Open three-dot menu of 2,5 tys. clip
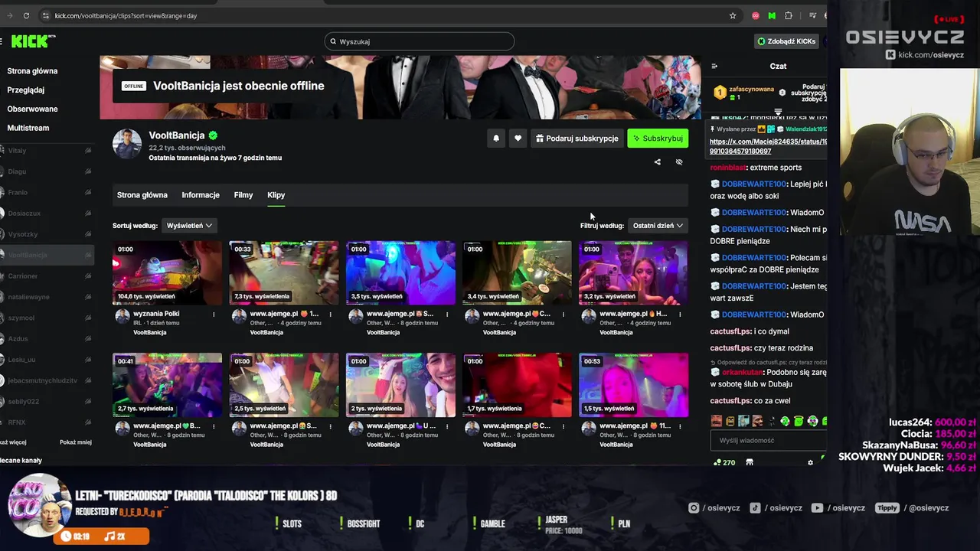The image size is (980, 551). [330, 426]
